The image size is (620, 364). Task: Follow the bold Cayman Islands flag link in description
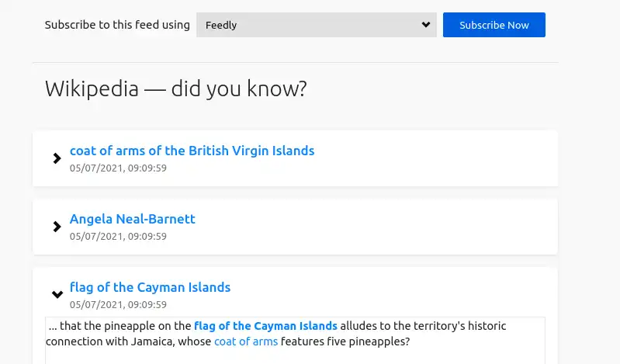pos(265,326)
